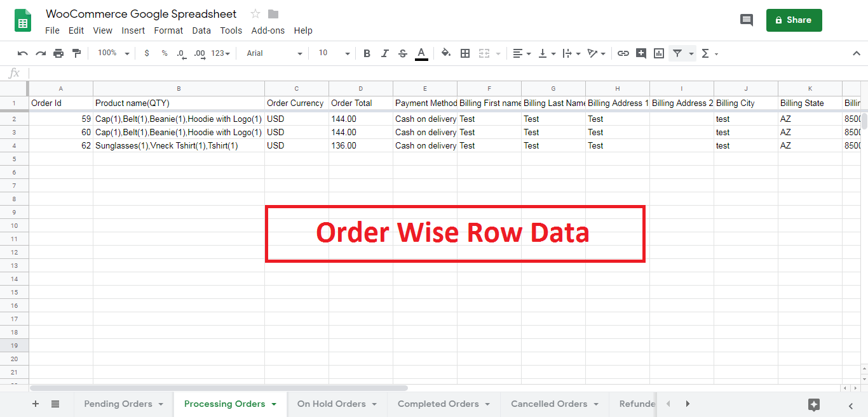
Task: Open the View menu
Action: [x=102, y=30]
